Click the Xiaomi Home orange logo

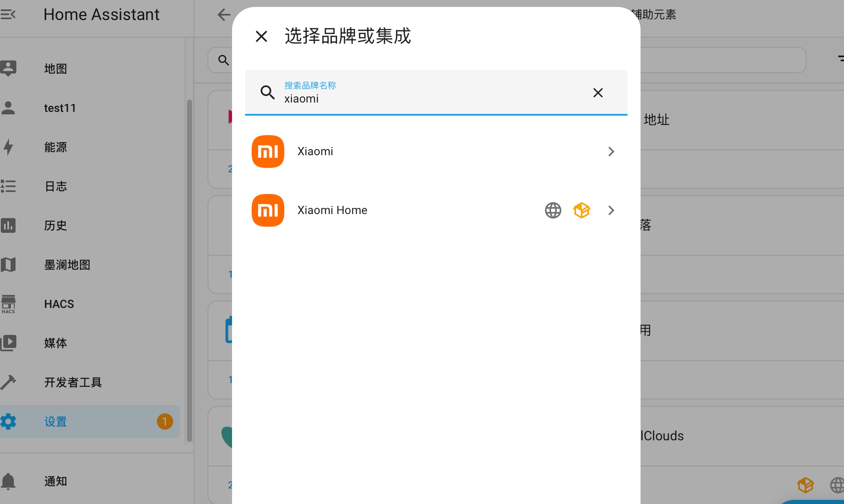click(268, 210)
